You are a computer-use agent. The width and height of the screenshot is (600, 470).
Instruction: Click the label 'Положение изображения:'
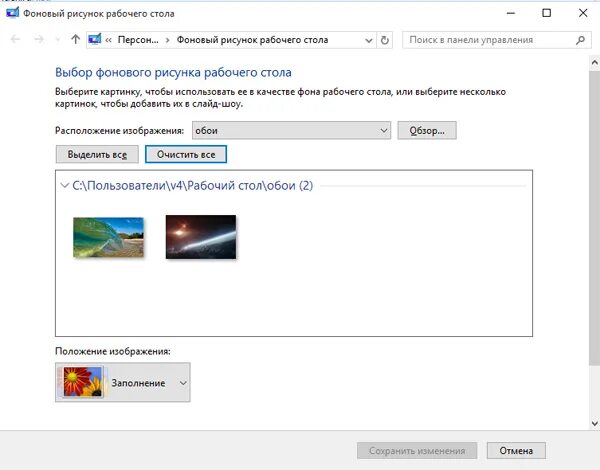pyautogui.click(x=113, y=351)
